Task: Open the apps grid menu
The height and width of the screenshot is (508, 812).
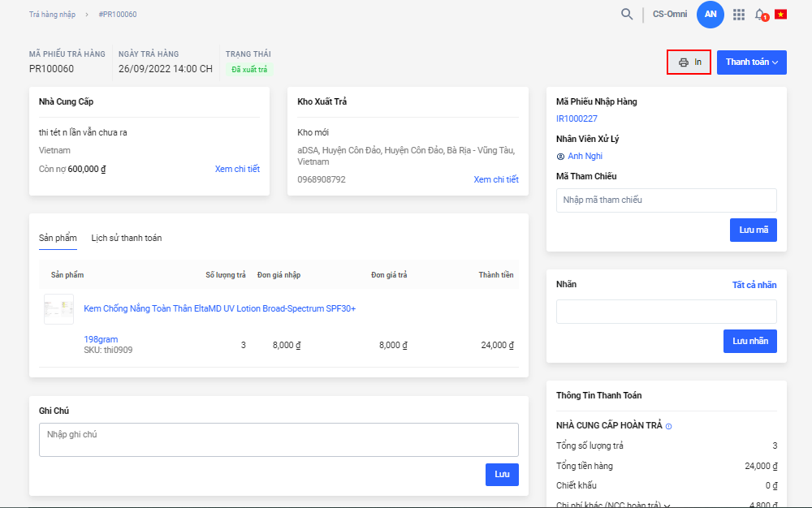Action: point(739,15)
